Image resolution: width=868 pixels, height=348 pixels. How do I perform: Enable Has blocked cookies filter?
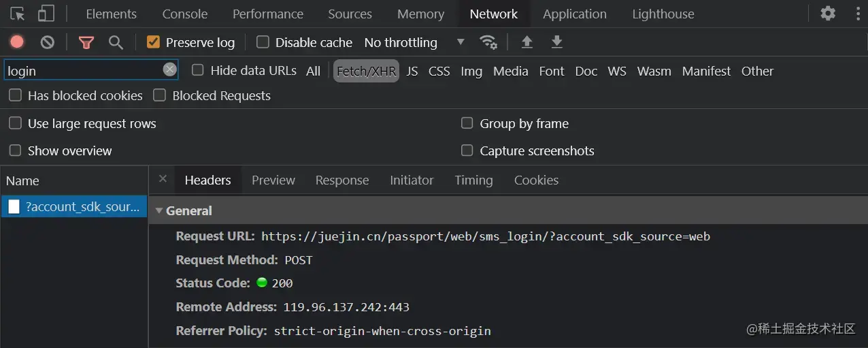click(15, 95)
